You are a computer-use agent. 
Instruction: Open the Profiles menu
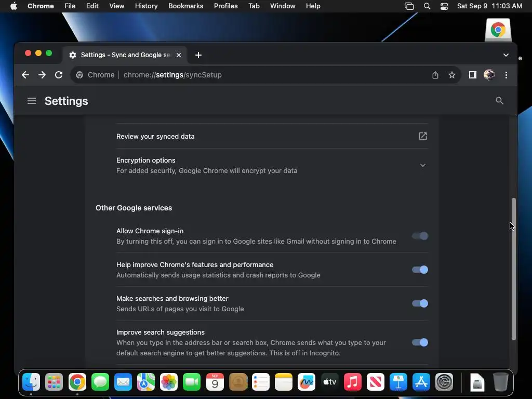225,6
